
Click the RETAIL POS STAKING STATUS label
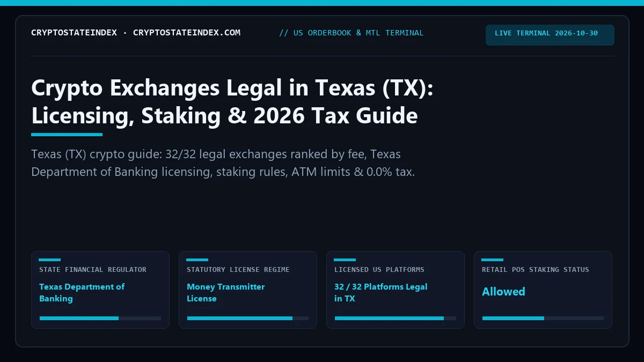point(536,270)
